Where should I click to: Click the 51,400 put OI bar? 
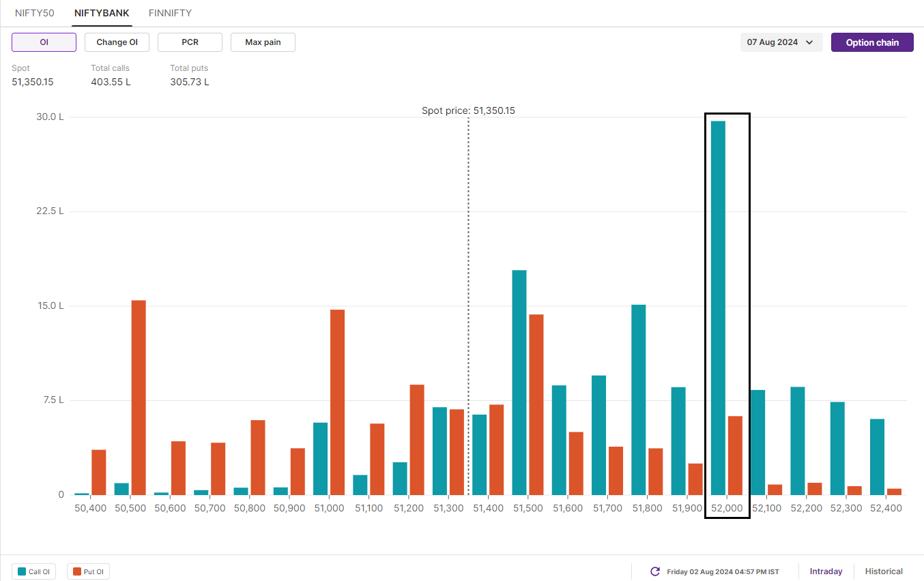pos(496,450)
